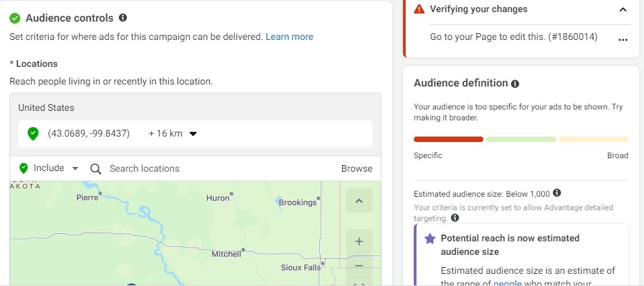This screenshot has width=644, height=286.
Task: Zoom out the map with minus button
Action: [359, 266]
